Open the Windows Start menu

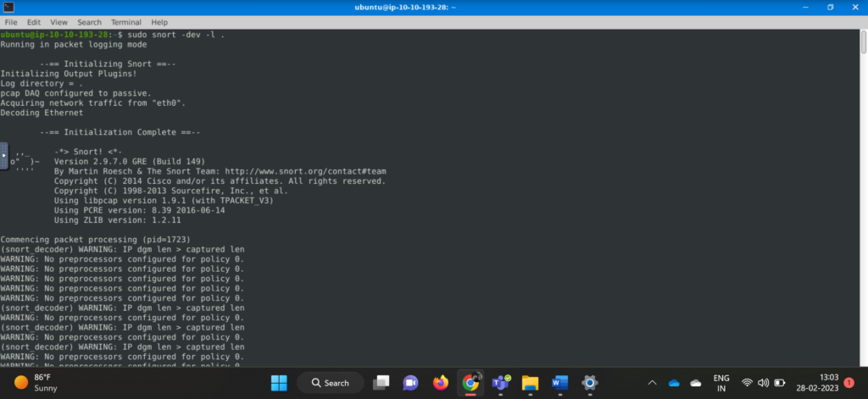[280, 383]
